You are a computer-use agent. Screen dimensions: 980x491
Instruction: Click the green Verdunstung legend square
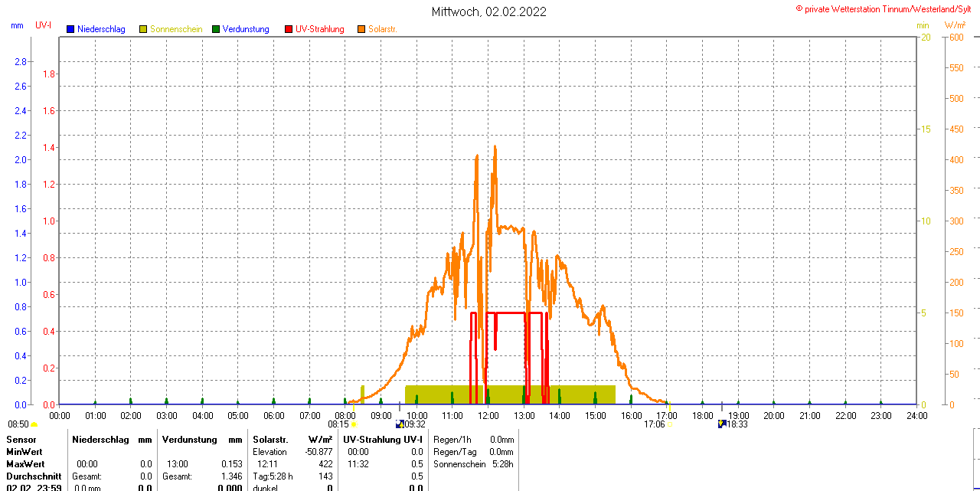point(216,29)
